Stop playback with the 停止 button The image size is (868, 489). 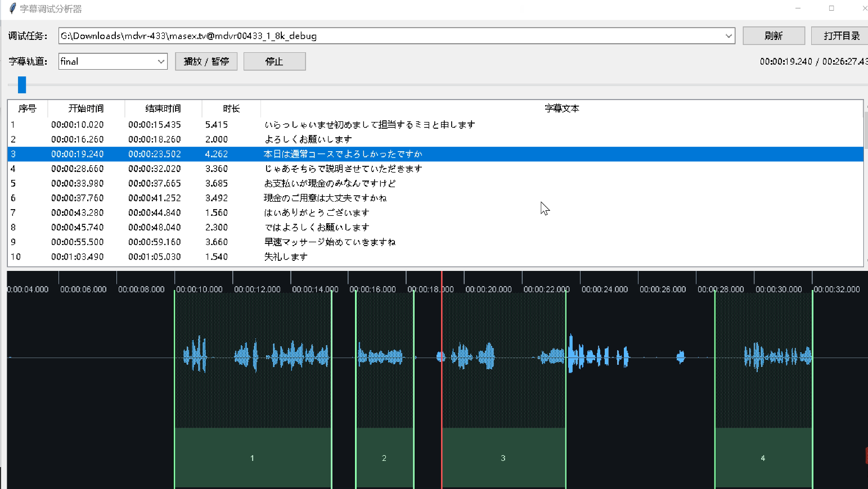pyautogui.click(x=275, y=61)
